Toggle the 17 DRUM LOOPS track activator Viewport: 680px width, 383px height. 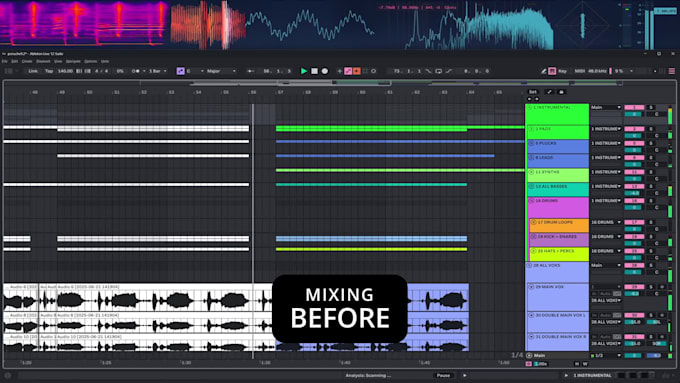pyautogui.click(x=634, y=222)
